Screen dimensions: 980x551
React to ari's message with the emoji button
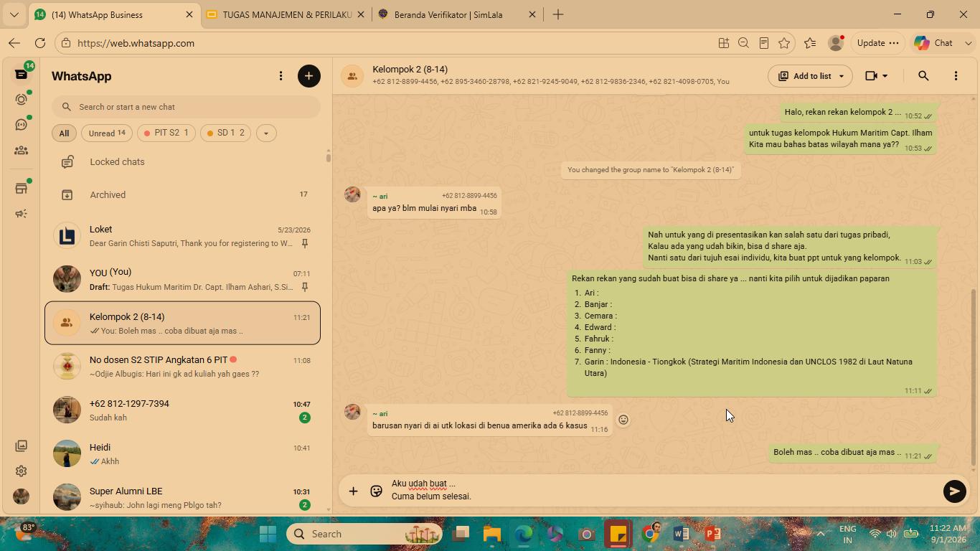(x=623, y=420)
